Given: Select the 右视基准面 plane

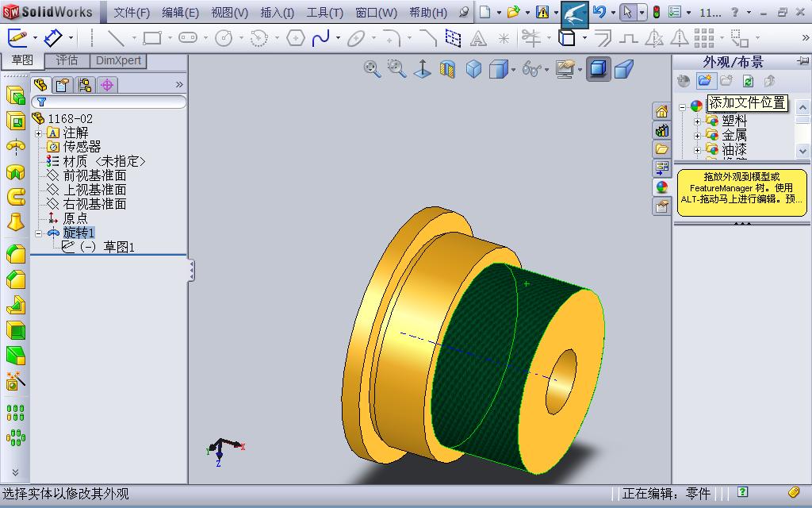Looking at the screenshot, I should (95, 204).
